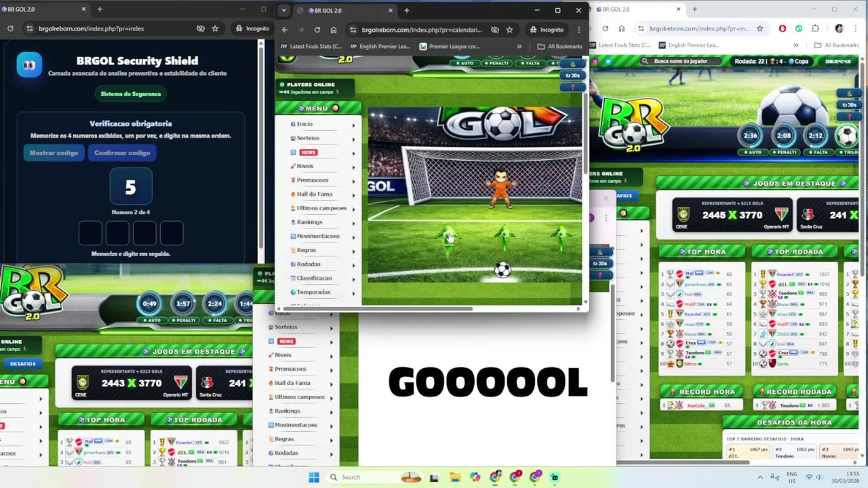Screen dimensions: 868x488
Task: Expand Ultimos campeoes arrow in middle menu
Action: coord(353,209)
